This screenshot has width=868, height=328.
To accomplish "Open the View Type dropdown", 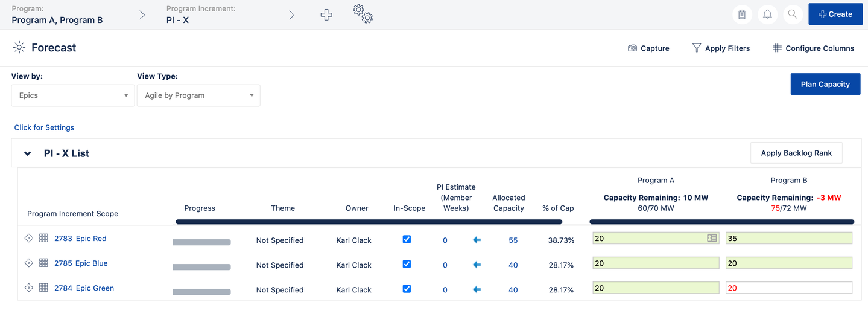I will tap(198, 95).
